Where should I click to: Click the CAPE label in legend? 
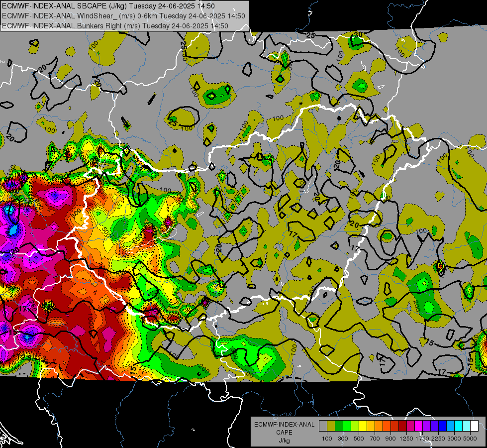[284, 432]
